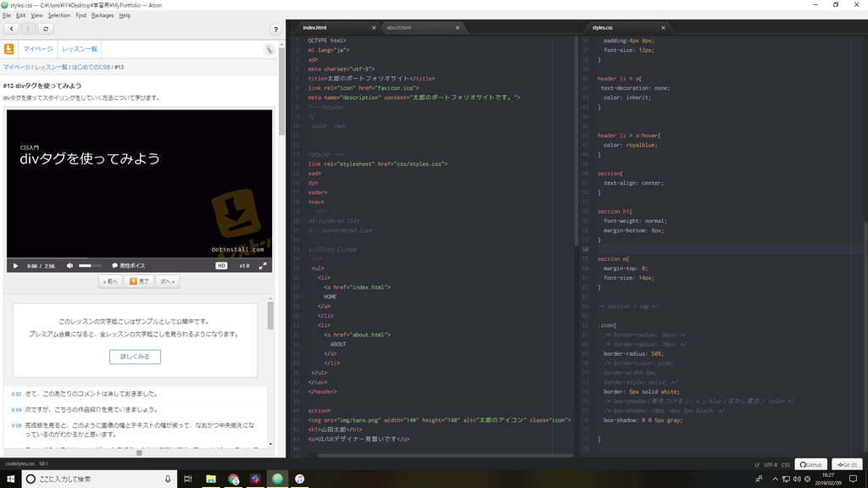The image size is (868, 488).
Task: Toggle HD video quality
Action: point(221,266)
